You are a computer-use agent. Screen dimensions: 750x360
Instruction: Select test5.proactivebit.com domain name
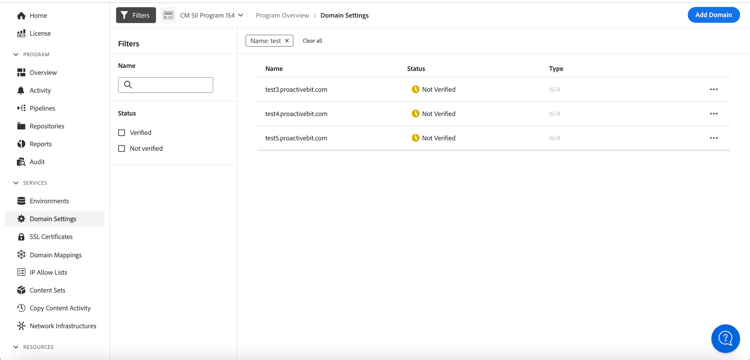pos(296,138)
